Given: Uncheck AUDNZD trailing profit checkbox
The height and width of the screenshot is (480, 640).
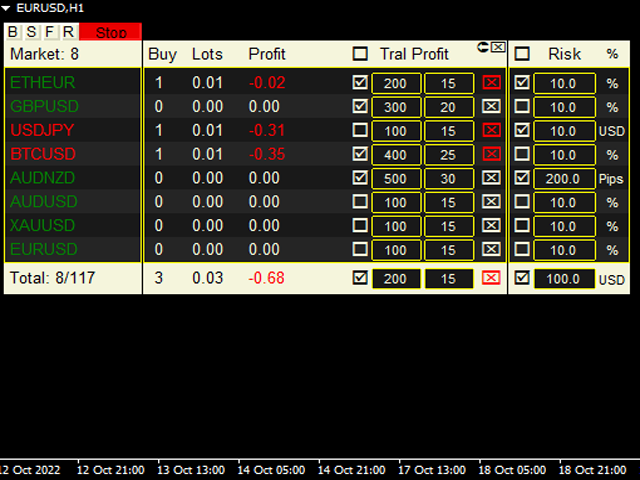Looking at the screenshot, I should (x=360, y=178).
